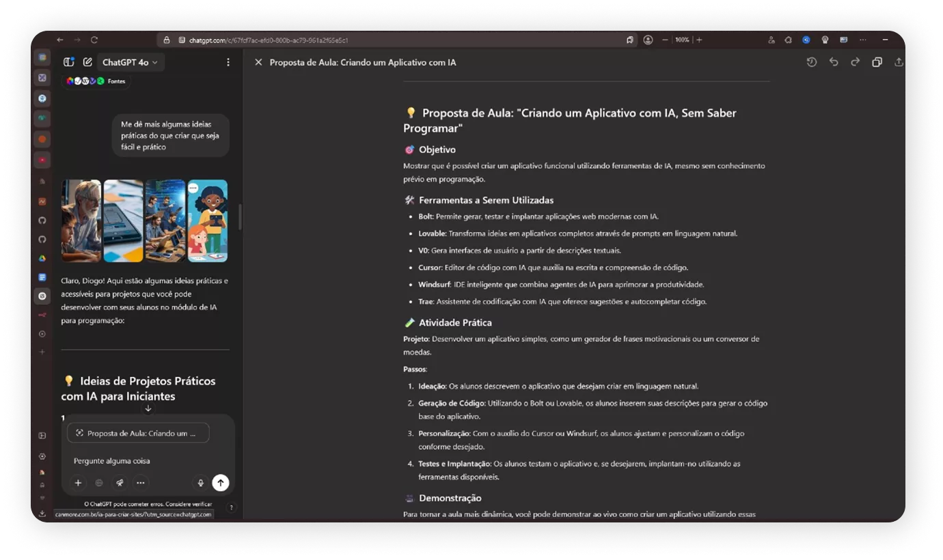Screen dimensions: 943x560
Task: Open the three-dot conversation options menu
Action: click(x=228, y=62)
